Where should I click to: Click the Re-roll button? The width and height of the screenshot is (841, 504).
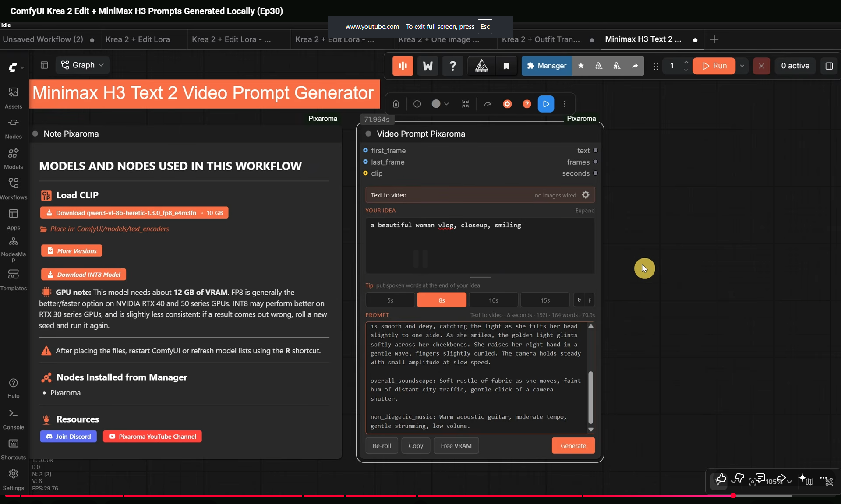[x=382, y=446]
